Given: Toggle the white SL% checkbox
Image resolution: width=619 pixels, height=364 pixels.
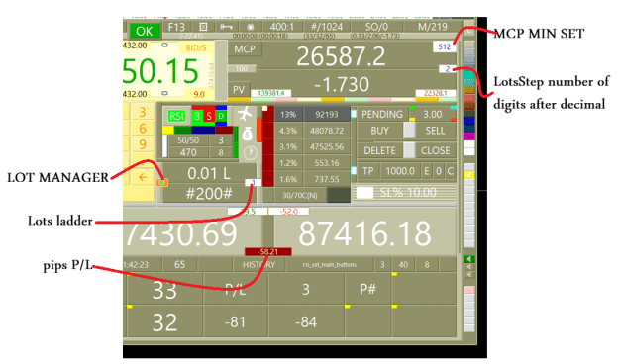Looking at the screenshot, I should tap(364, 193).
